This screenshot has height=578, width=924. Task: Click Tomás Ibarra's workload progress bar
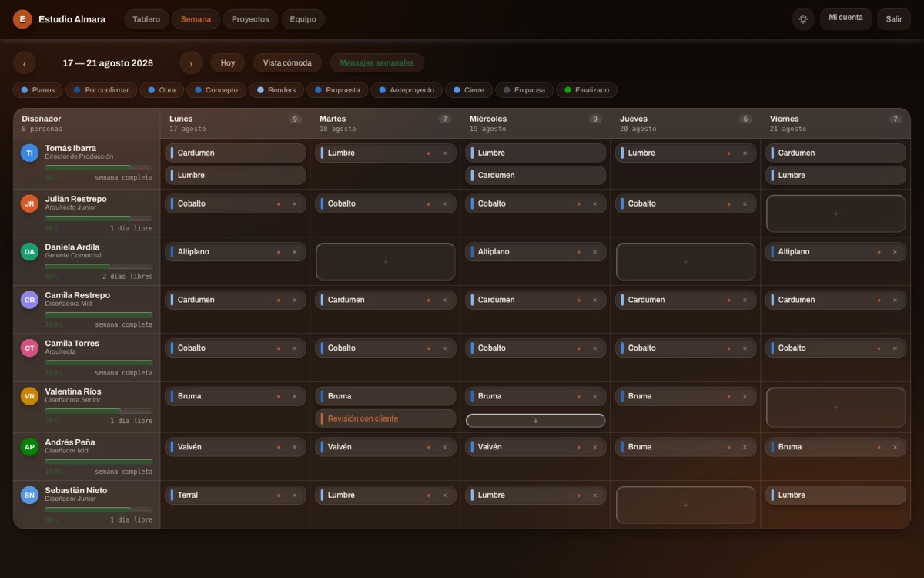99,167
